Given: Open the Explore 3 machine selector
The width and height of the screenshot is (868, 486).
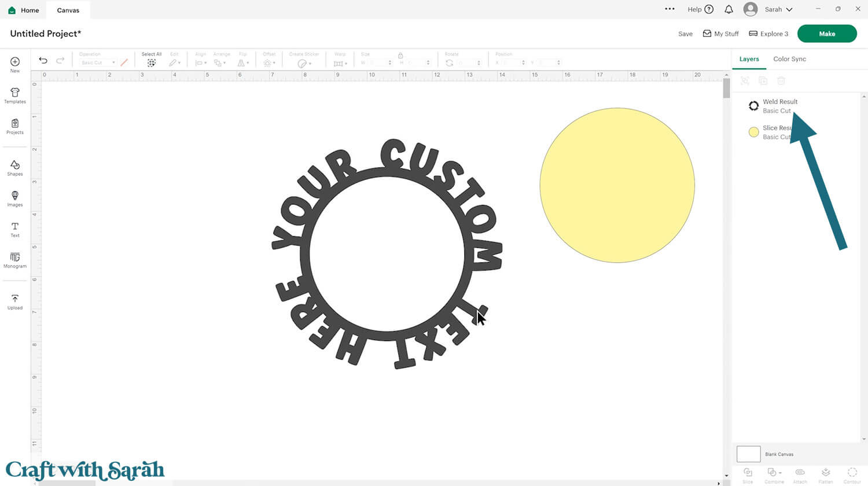Looking at the screenshot, I should click(x=768, y=34).
